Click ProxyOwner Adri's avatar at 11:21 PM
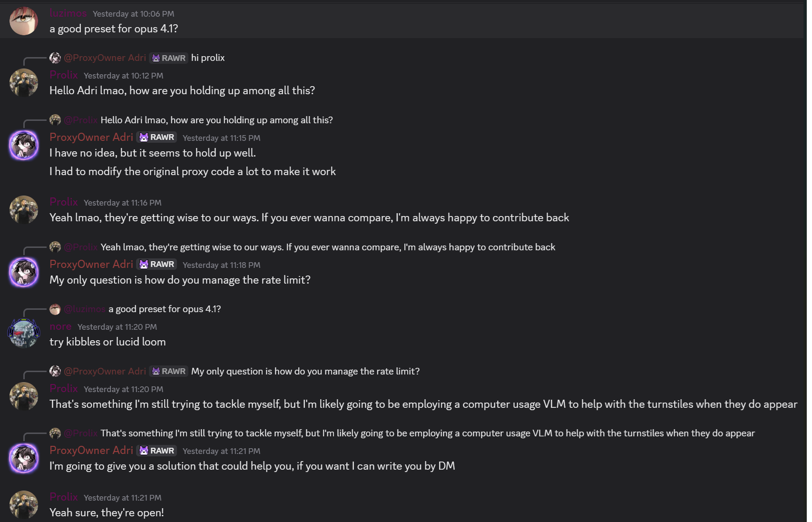Screen dimensions: 812x522 pyautogui.click(x=24, y=458)
